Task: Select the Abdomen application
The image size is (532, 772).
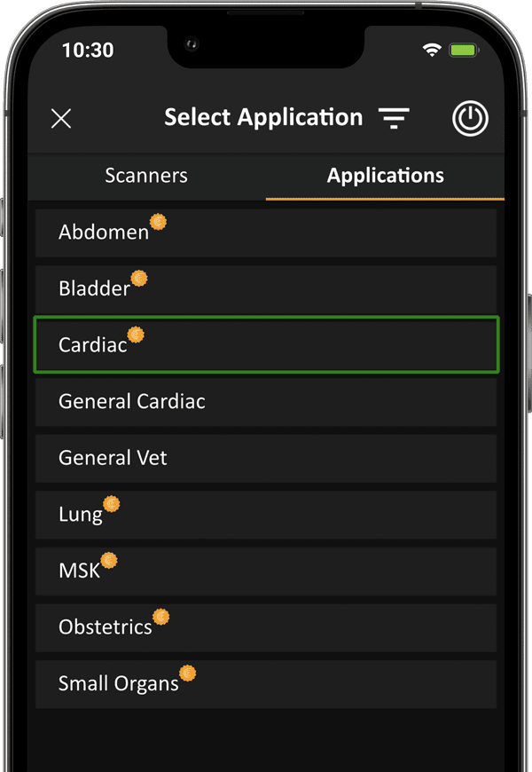Action: (266, 232)
